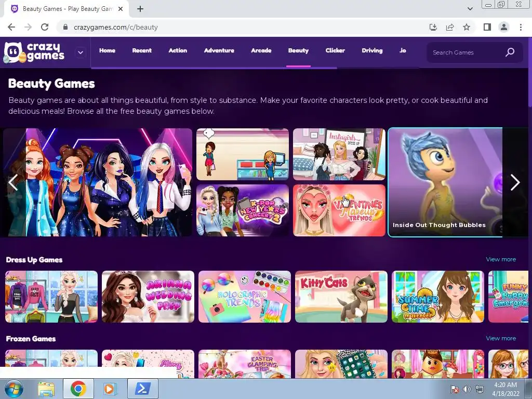The height and width of the screenshot is (399, 532).
Task: Close the Beauty Games tab
Action: coord(121,9)
